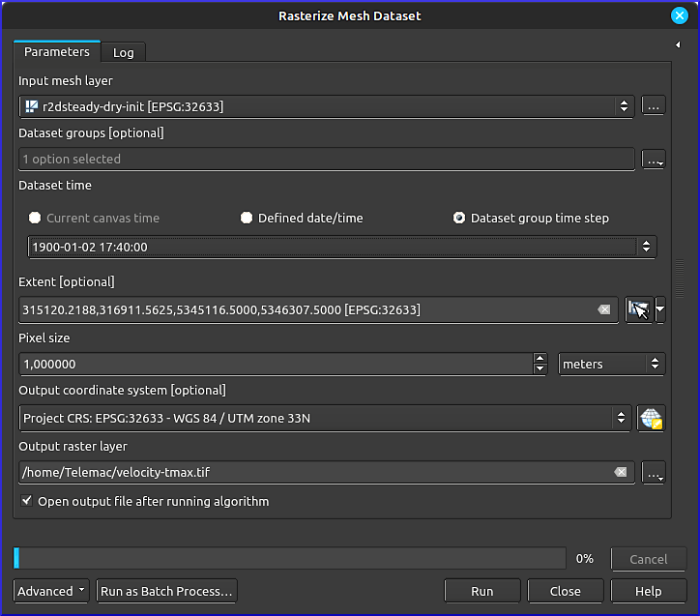
Task: Collapse the help panel arrow
Action: point(678,44)
